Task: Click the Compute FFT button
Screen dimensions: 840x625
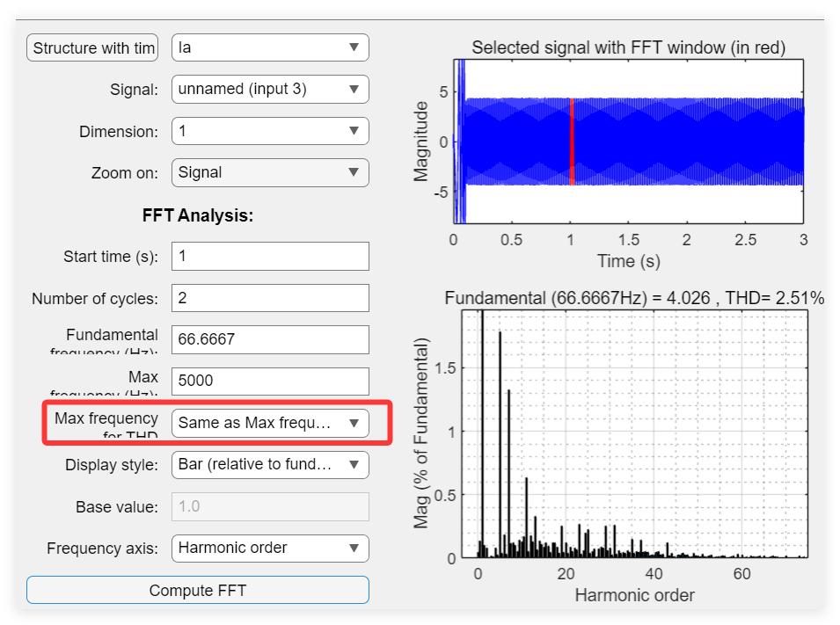Action: coord(198,590)
